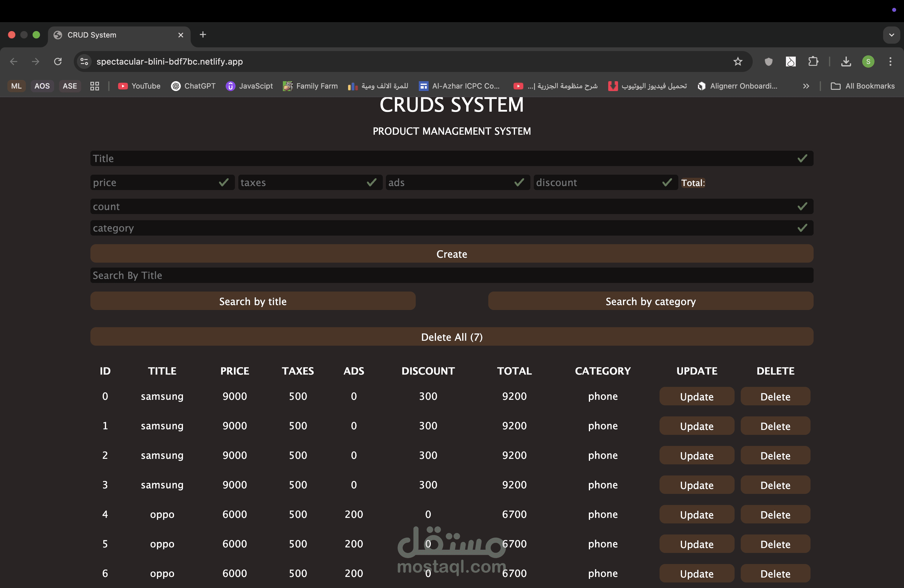The image size is (904, 588).
Task: Open the ML bookmark folder
Action: [x=16, y=86]
